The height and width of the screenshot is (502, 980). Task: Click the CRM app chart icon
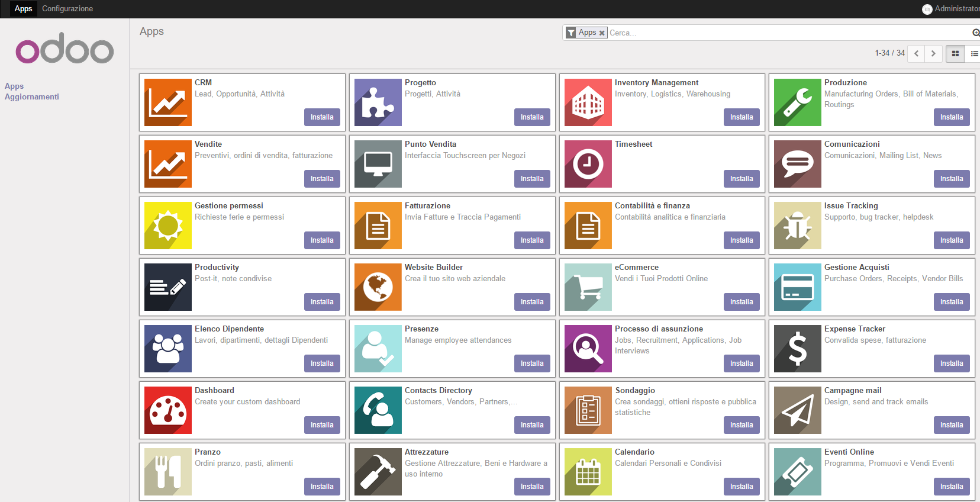coord(168,102)
